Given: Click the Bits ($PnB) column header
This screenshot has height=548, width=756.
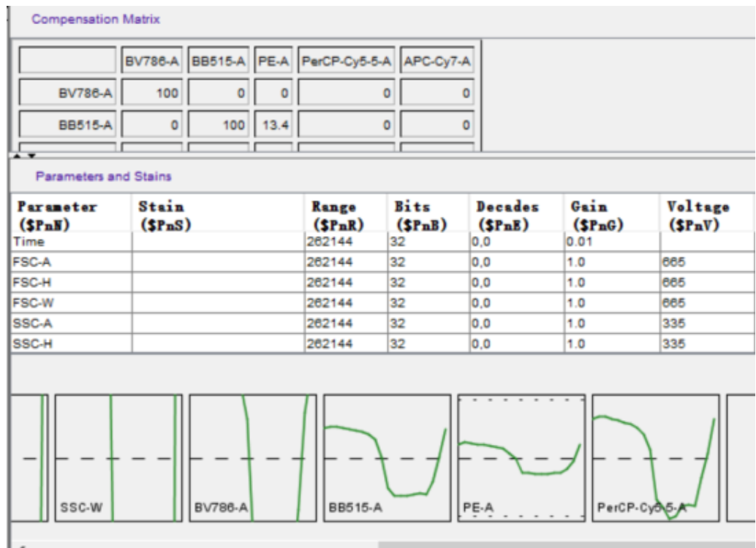Looking at the screenshot, I should click(428, 215).
